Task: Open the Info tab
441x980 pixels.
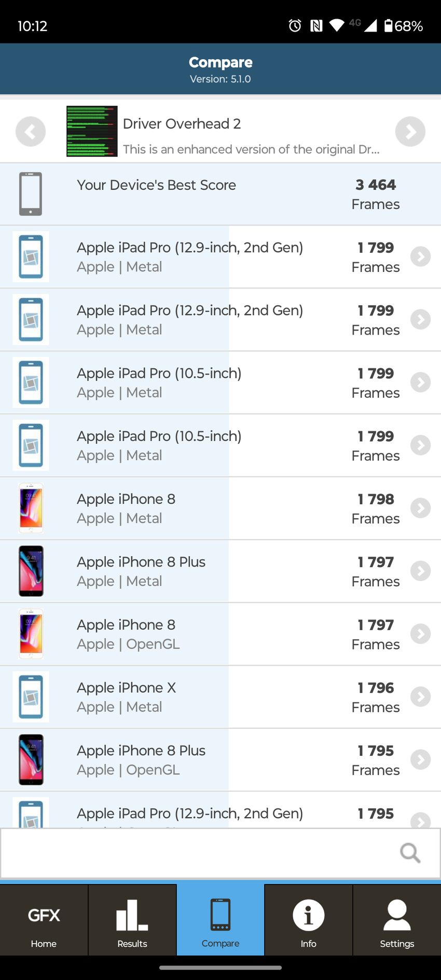Action: 309,920
